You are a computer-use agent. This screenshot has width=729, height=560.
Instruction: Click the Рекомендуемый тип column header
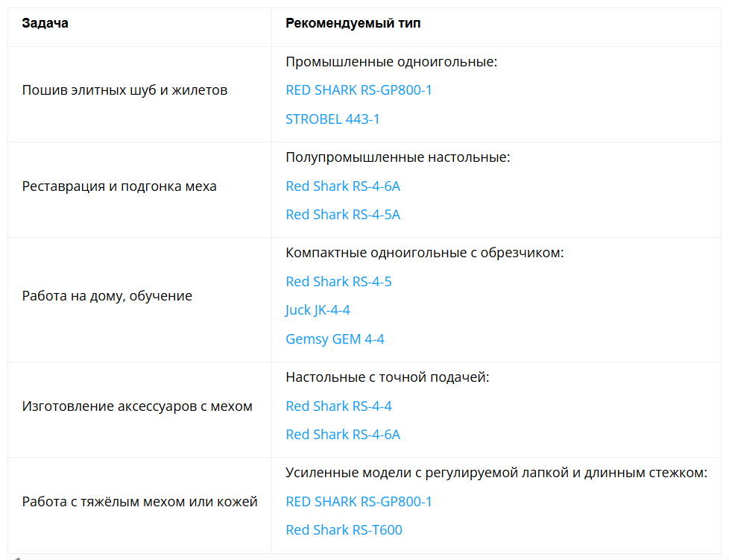[x=353, y=23]
